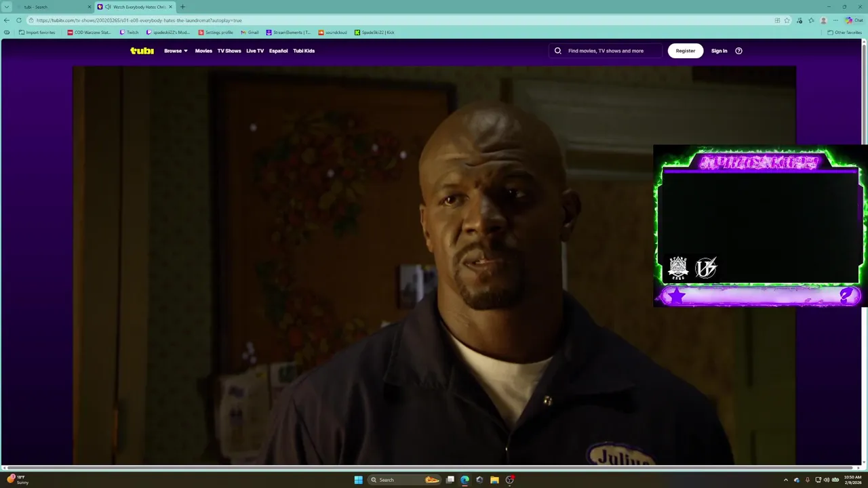
Task: Focus the Find movies, TV shows search field
Action: point(606,51)
